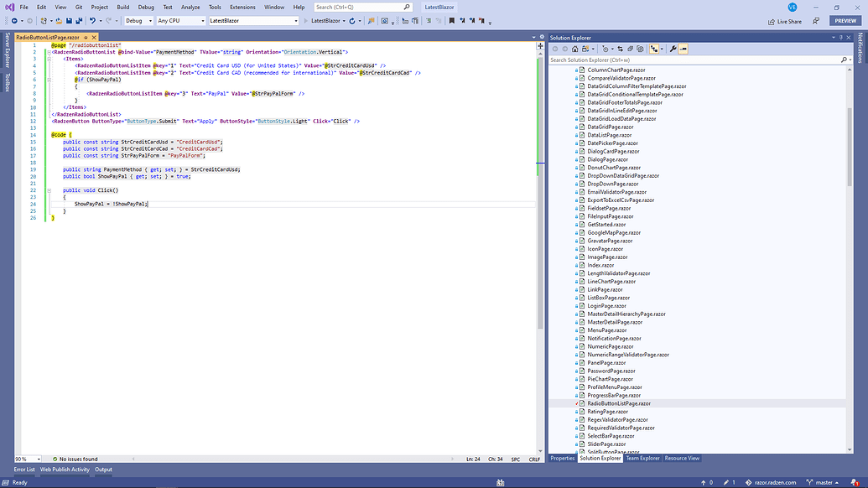Click the Home icon in Solution Explorer

tap(574, 49)
